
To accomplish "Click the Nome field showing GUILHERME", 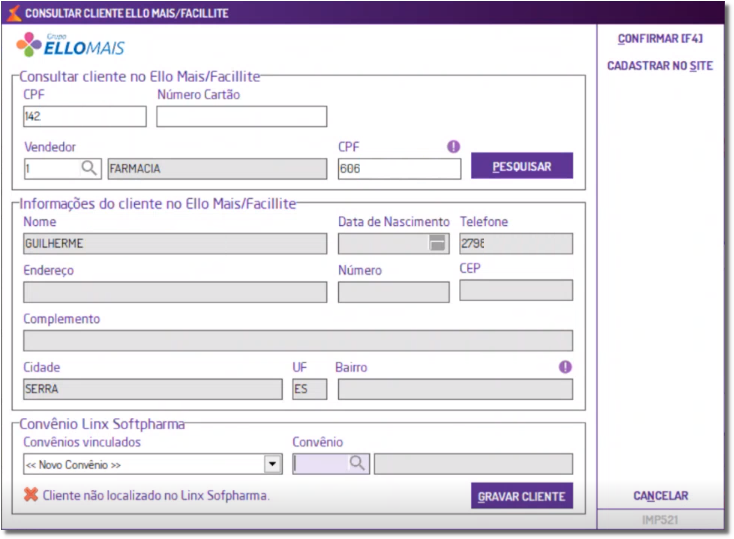I will pos(175,244).
